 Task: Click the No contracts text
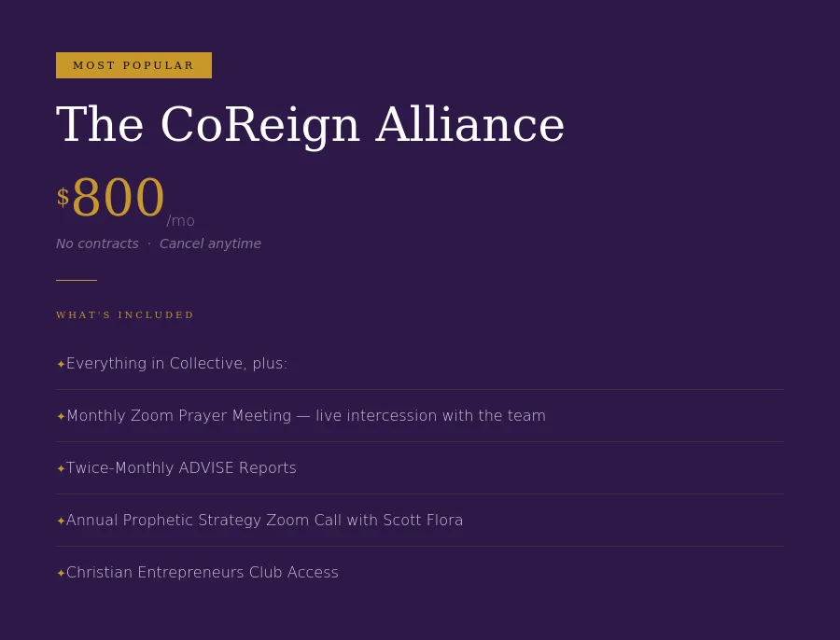(x=97, y=243)
